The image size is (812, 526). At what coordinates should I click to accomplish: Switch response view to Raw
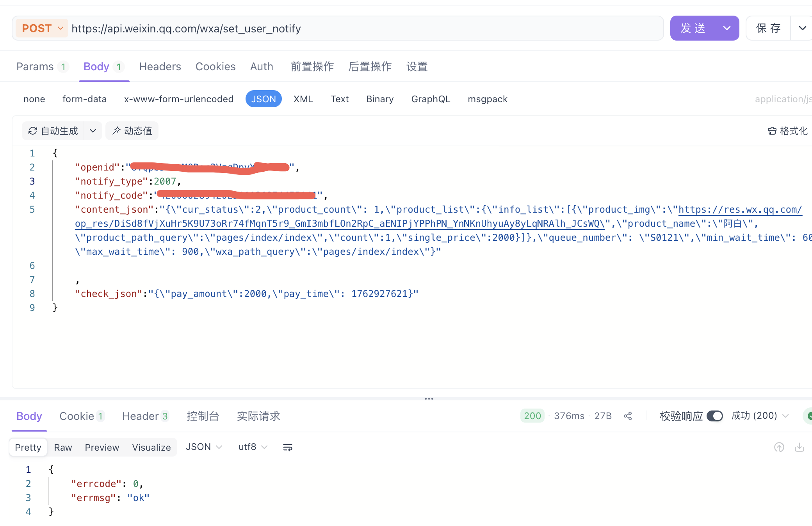click(63, 447)
